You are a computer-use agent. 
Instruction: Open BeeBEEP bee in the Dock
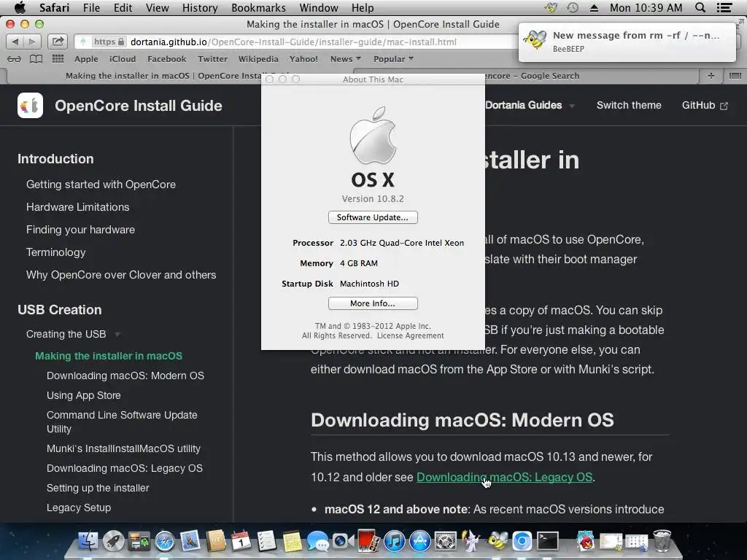[497, 541]
